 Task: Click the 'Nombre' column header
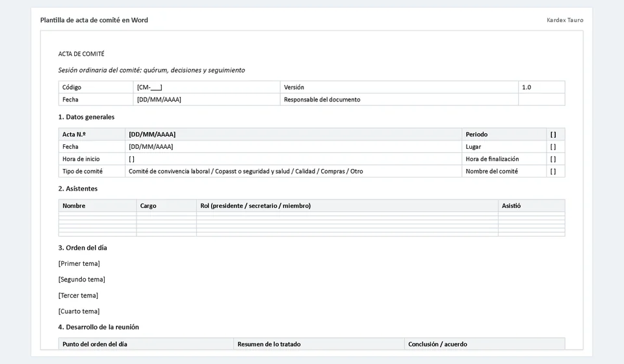click(97, 205)
